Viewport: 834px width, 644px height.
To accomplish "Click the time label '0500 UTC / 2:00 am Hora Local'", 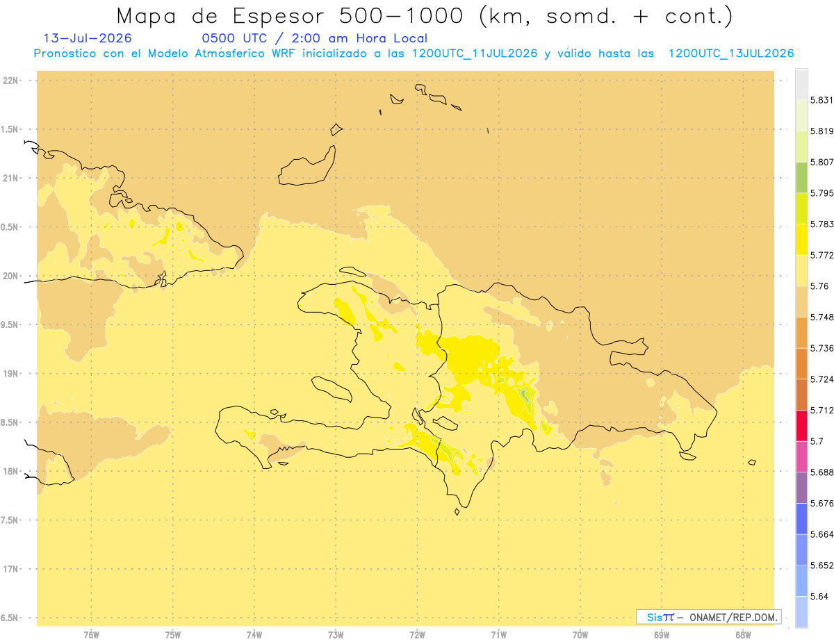I will 314,38.
